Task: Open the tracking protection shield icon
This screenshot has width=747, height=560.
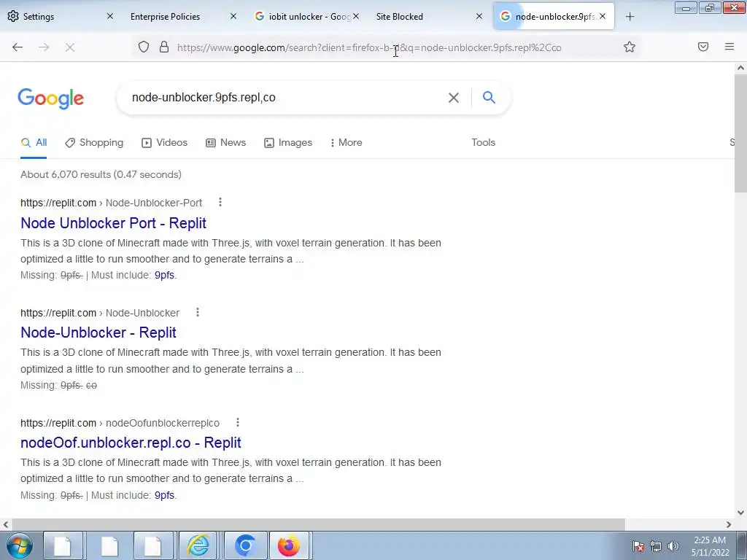Action: pos(144,47)
